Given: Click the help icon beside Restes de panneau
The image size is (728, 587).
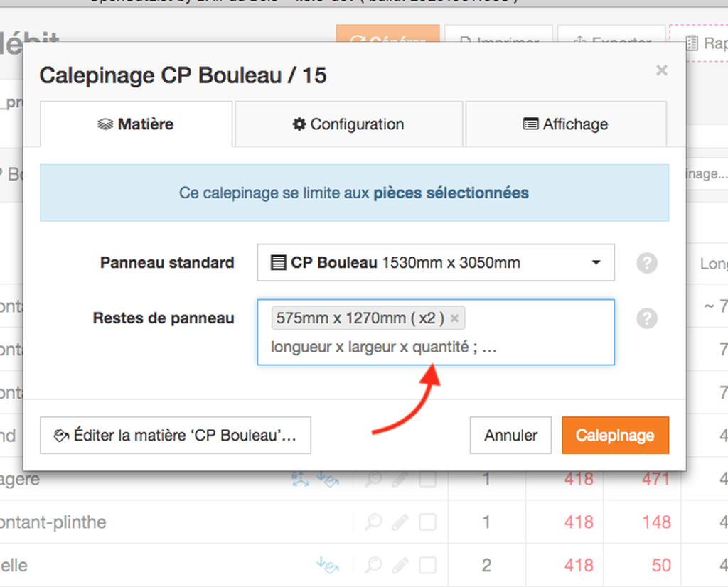Looking at the screenshot, I should 647,319.
